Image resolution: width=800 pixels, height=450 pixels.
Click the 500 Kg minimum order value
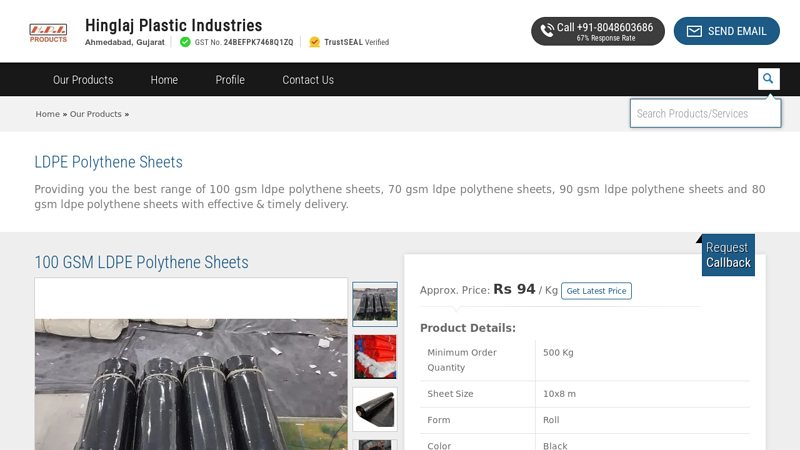(558, 353)
